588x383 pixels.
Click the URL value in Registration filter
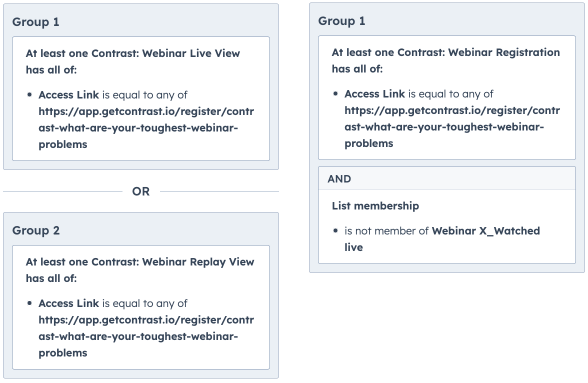[x=452, y=127]
